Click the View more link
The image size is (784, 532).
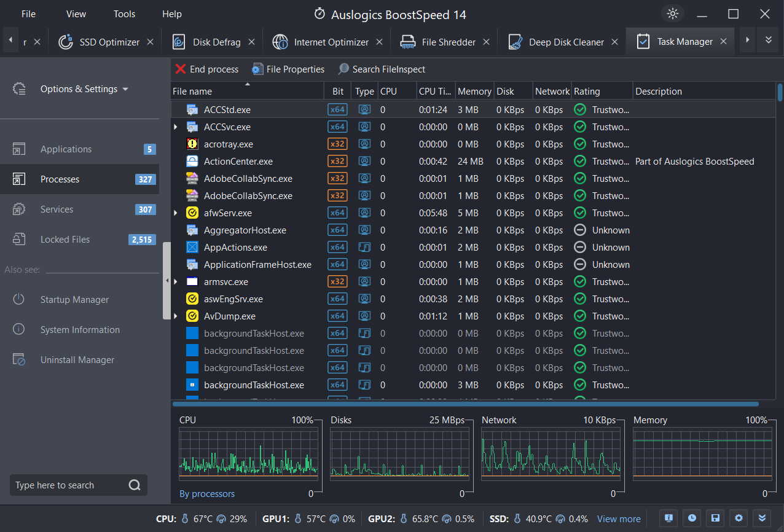click(619, 518)
